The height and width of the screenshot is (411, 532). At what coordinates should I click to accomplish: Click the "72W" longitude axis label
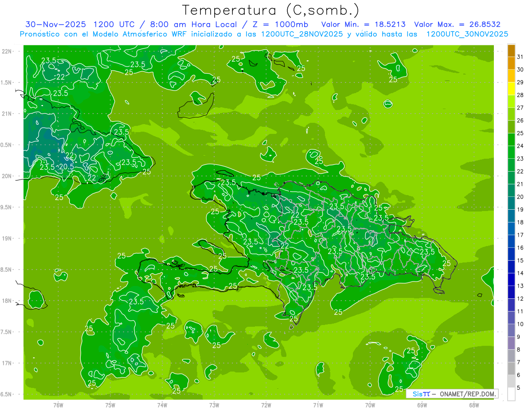(x=266, y=405)
